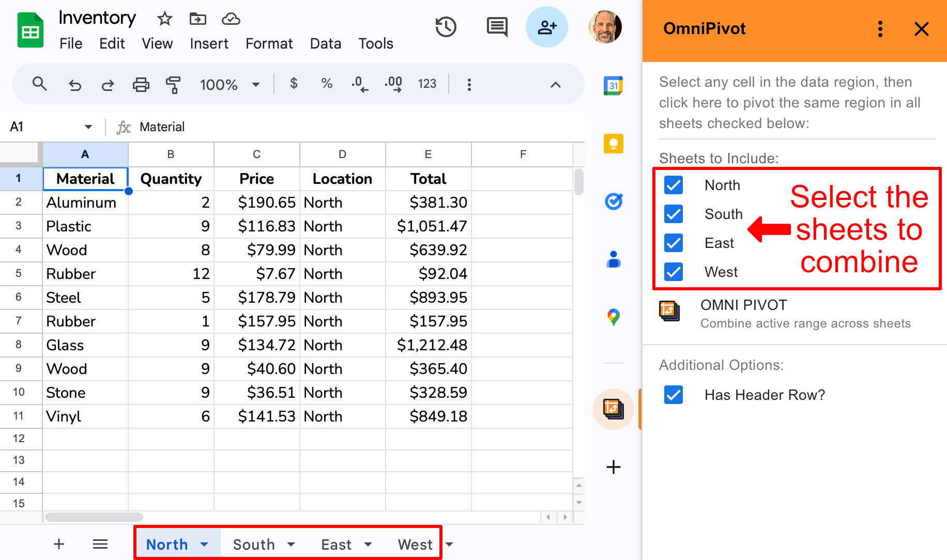Open the South tab dropdown arrow
The height and width of the screenshot is (560, 947).
[291, 545]
